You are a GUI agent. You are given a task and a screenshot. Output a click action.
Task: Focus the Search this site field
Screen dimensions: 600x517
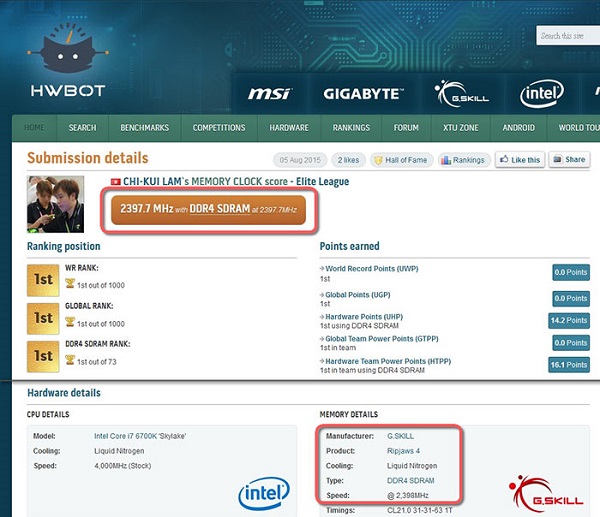(568, 36)
